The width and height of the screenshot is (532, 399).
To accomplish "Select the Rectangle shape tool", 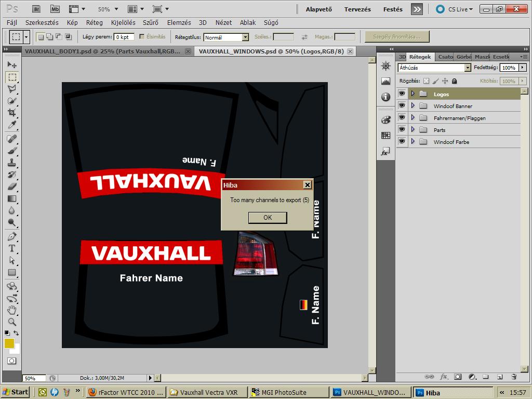I will [x=12, y=272].
